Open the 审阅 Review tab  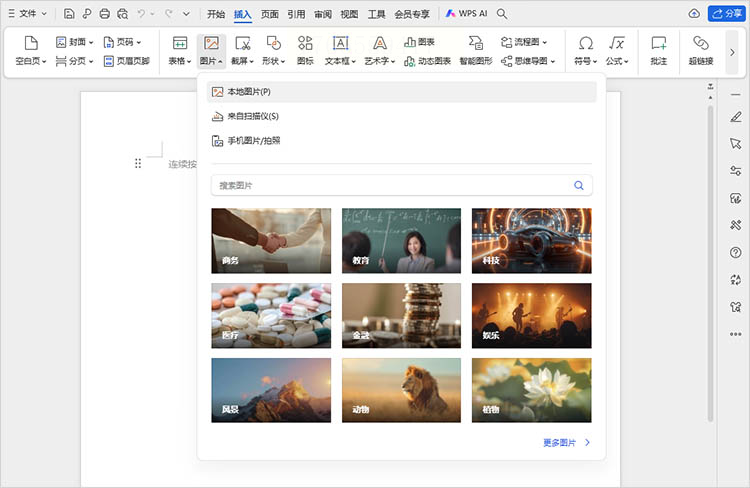[322, 14]
